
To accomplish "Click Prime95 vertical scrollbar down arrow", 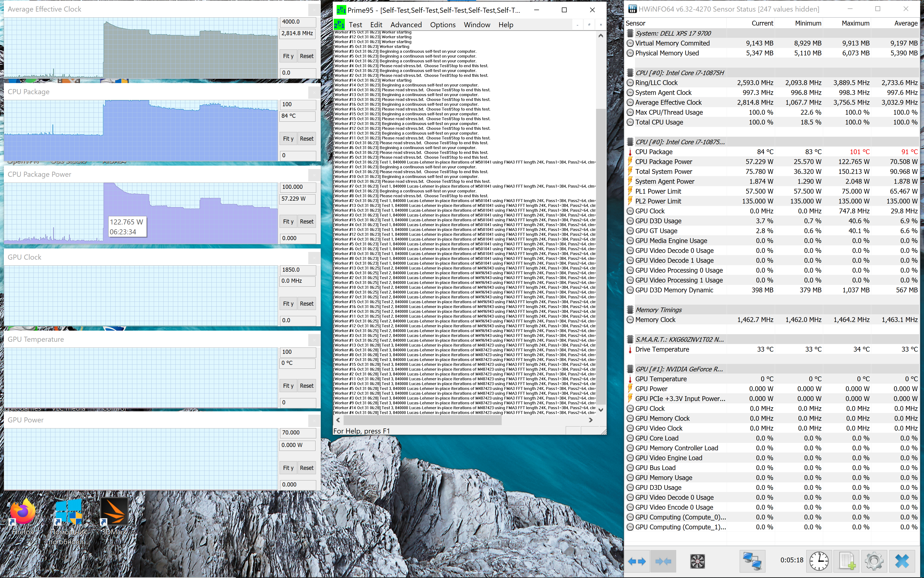I will [x=601, y=410].
